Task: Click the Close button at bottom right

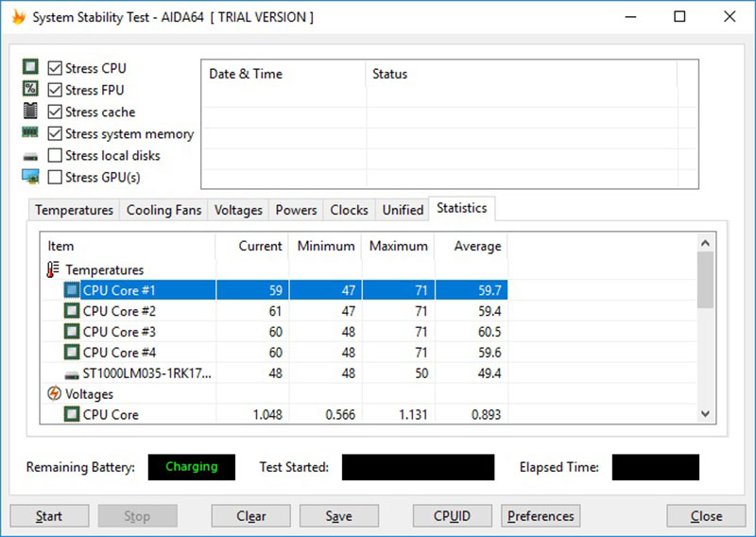Action: coord(706,516)
